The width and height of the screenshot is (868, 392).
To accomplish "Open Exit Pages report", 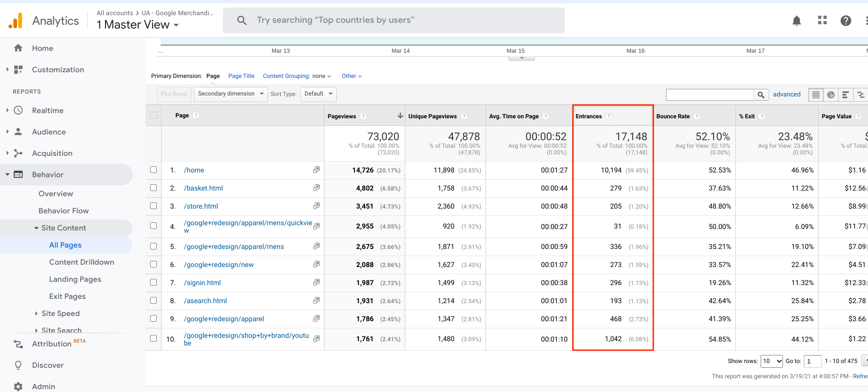I will pyautogui.click(x=67, y=296).
